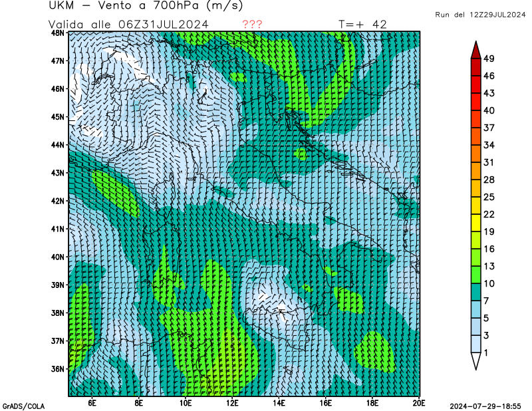Select the 'T=+ 42' forecast step label

362,24
